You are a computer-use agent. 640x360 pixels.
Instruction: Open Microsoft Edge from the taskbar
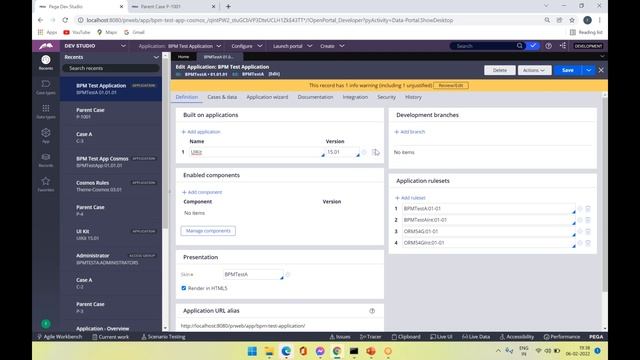[x=286, y=351]
